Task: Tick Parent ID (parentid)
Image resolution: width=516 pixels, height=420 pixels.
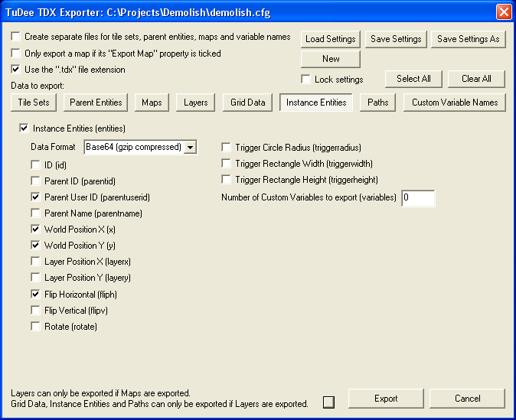Action: pyautogui.click(x=35, y=181)
